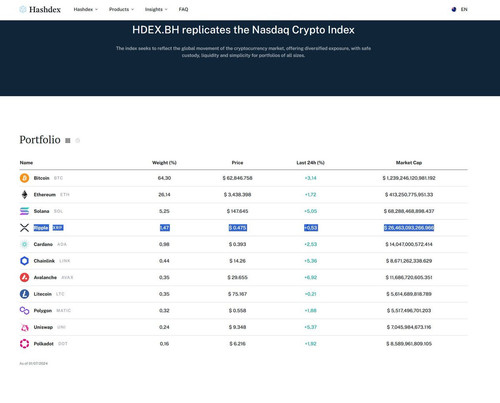500x403 pixels.
Task: Select the Uniswap name text
Action: click(43, 327)
